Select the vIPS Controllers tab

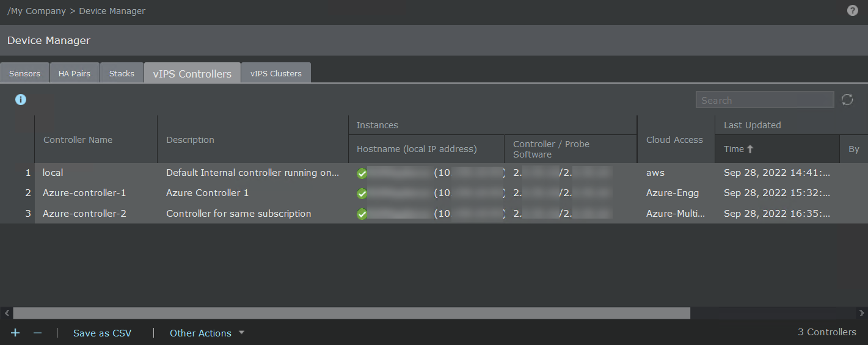point(192,73)
